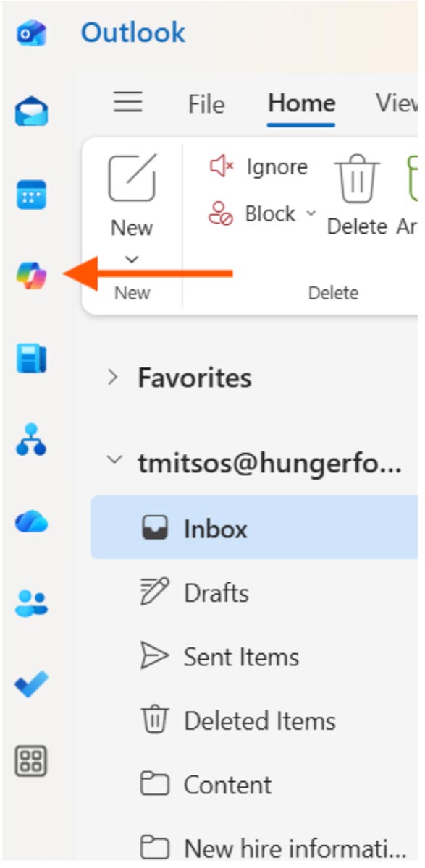Open the Org Explorer icon in the sidebar
Viewport: 425px width, 868px height.
[x=31, y=440]
